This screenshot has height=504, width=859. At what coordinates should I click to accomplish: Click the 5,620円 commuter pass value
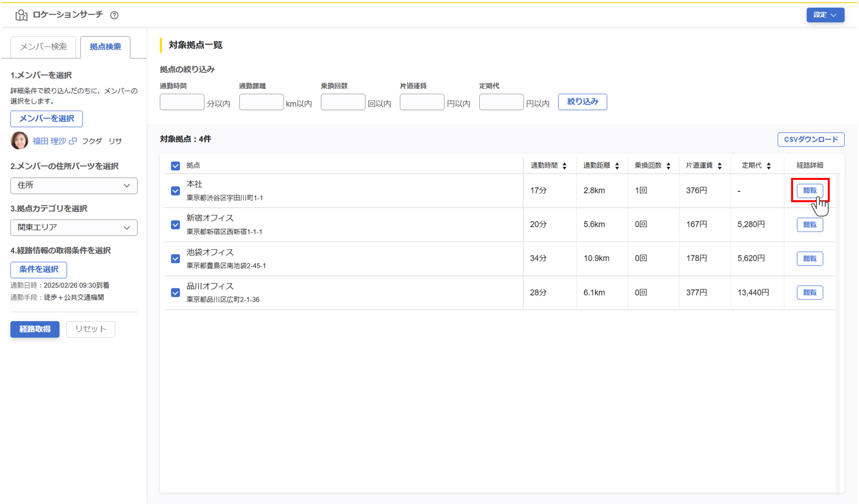(x=751, y=258)
